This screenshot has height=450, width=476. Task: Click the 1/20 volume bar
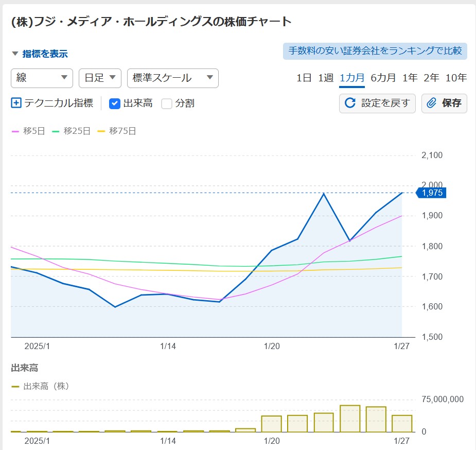tap(271, 424)
